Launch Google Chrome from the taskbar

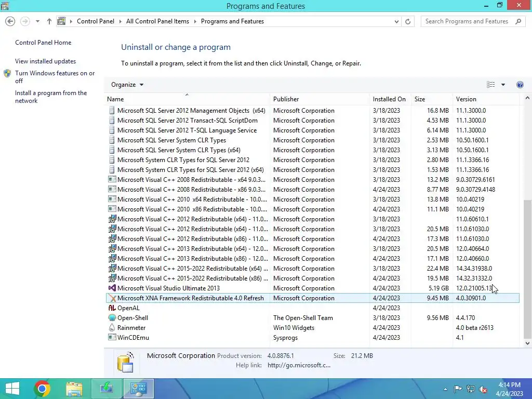tap(42, 389)
